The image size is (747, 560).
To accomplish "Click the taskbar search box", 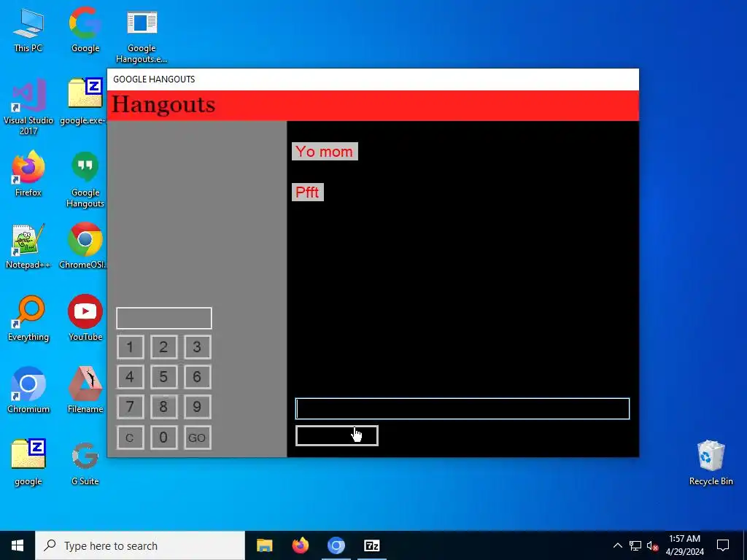I will [140, 545].
